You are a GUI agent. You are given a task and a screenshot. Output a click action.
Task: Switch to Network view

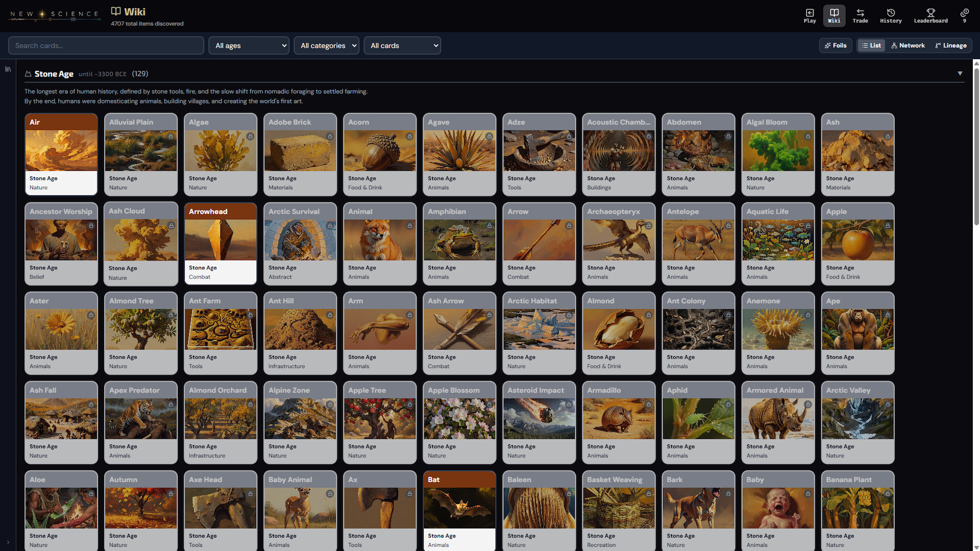[x=908, y=45]
